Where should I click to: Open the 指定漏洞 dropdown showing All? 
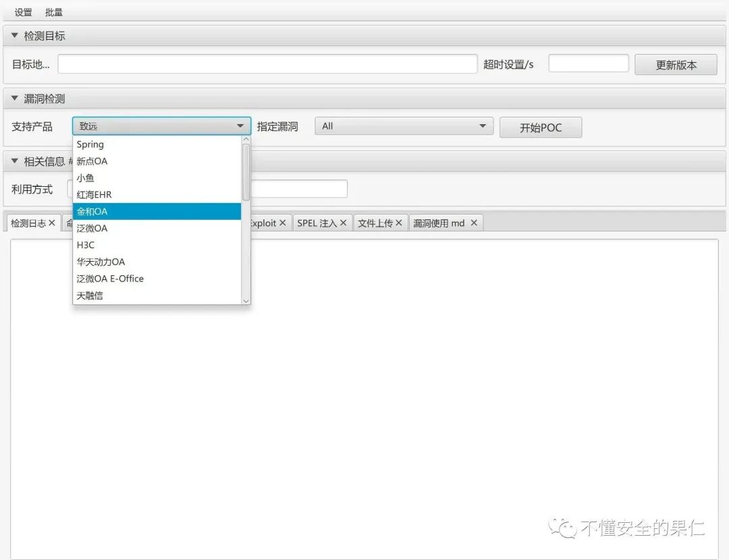click(x=404, y=126)
